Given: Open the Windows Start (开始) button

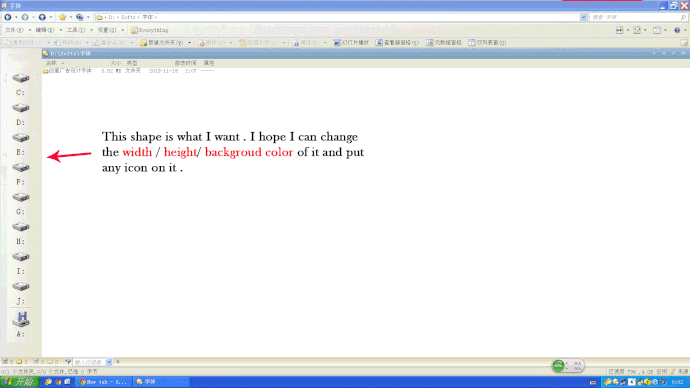Looking at the screenshot, I should coord(19,382).
